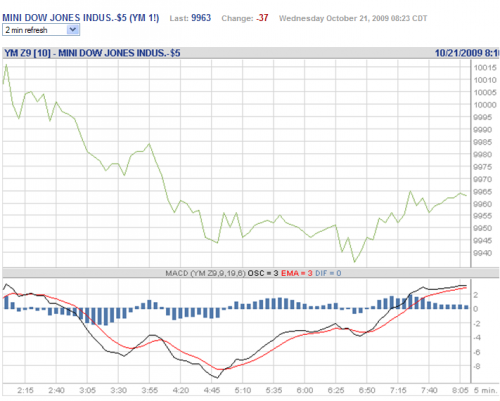Screen dimensions: 500x401
Task: Click the Wednesday October 21, 2009 timestamp
Action: tap(353, 18)
